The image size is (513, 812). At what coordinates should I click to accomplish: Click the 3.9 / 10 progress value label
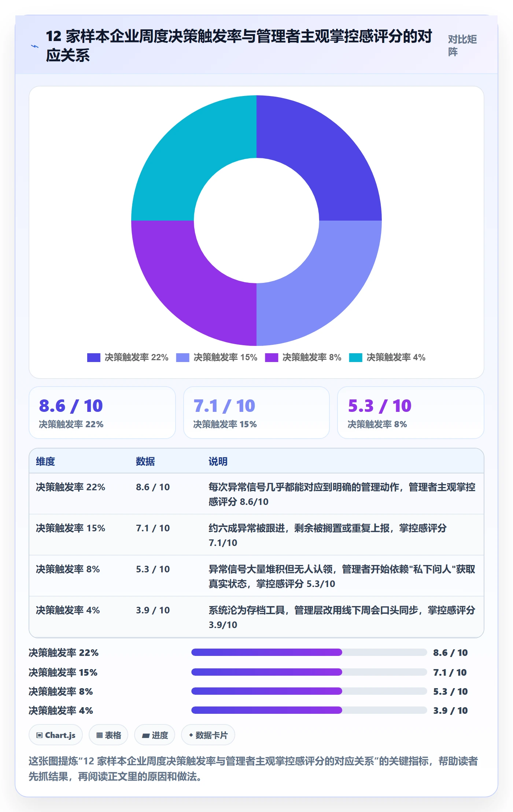450,710
